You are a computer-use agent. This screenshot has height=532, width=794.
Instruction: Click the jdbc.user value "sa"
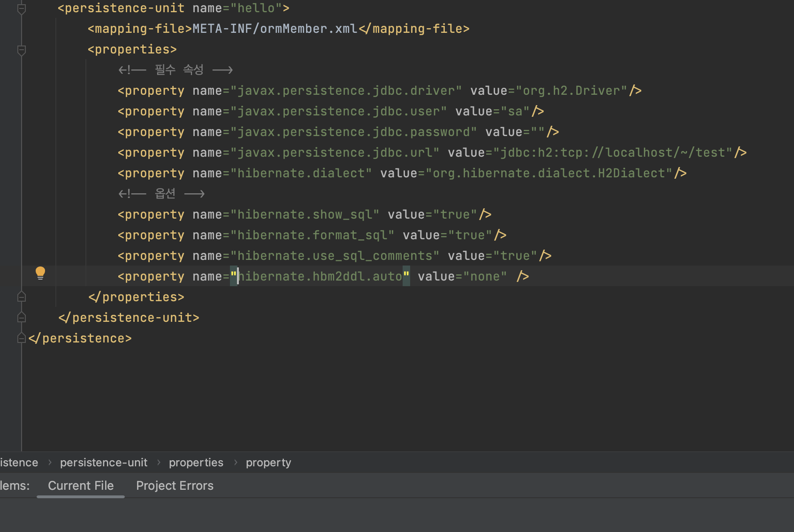(x=515, y=111)
